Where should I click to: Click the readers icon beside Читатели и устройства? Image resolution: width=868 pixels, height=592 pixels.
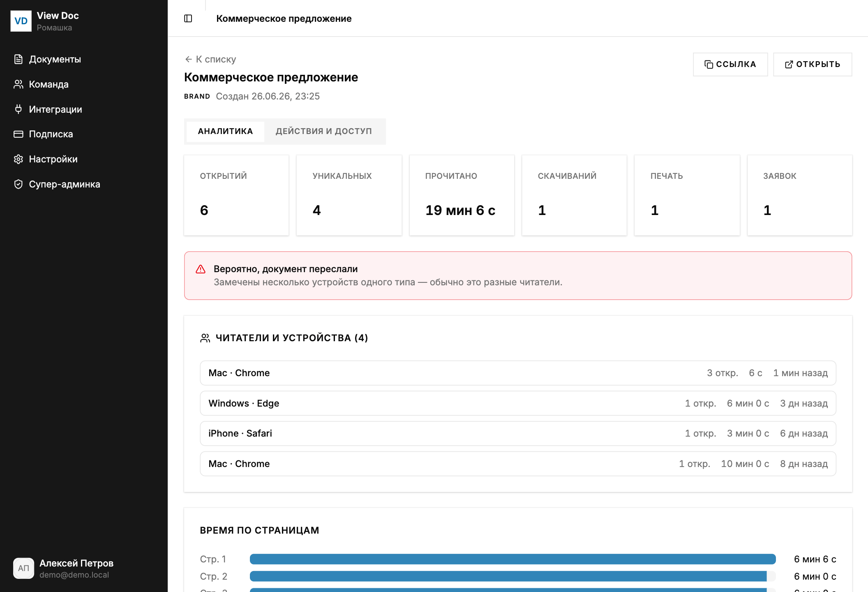pyautogui.click(x=205, y=338)
